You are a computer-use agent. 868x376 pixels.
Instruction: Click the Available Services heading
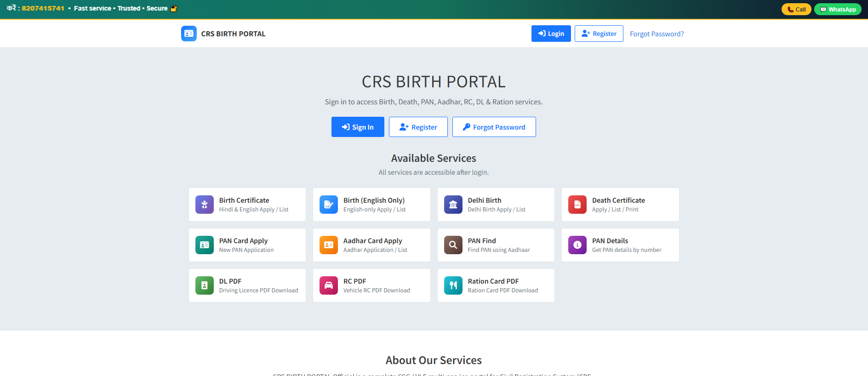tap(434, 158)
